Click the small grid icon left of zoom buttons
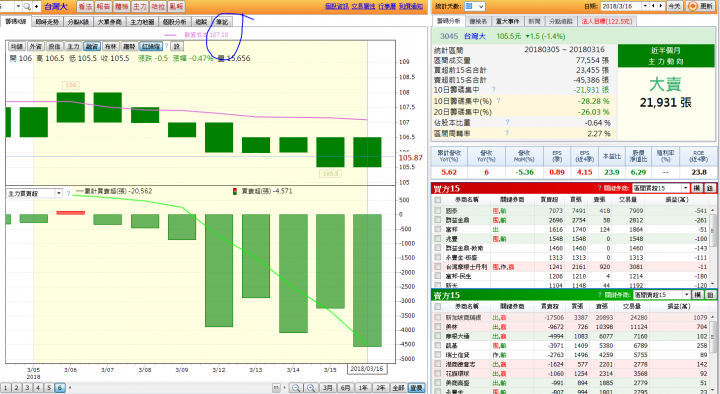 point(276,388)
